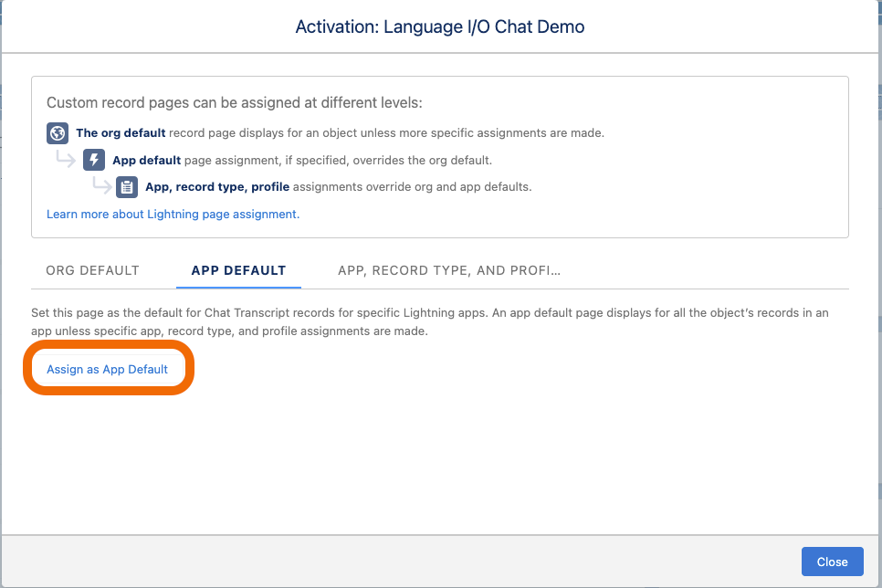This screenshot has width=882, height=588.
Task: Click "record page displays for an object" sentence
Action: (386, 132)
